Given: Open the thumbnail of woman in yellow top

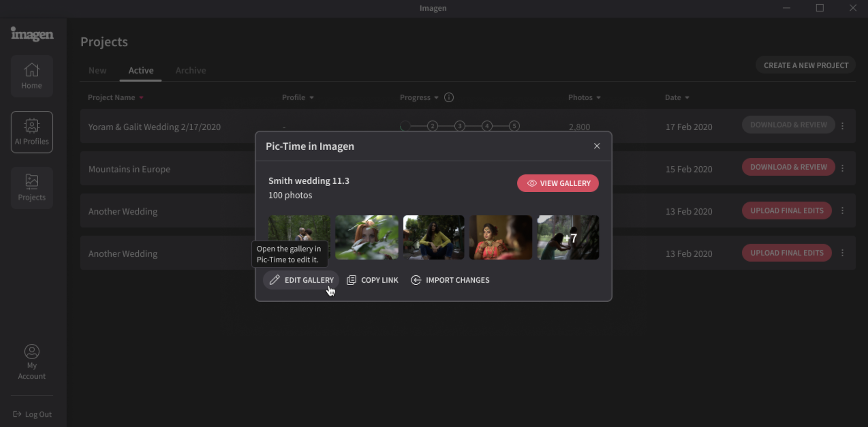Looking at the screenshot, I should 434,237.
